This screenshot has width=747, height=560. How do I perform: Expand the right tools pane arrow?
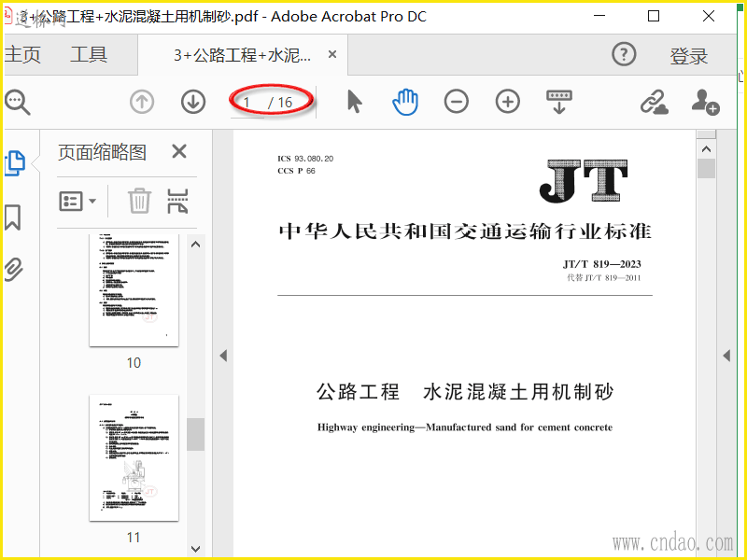click(x=726, y=356)
